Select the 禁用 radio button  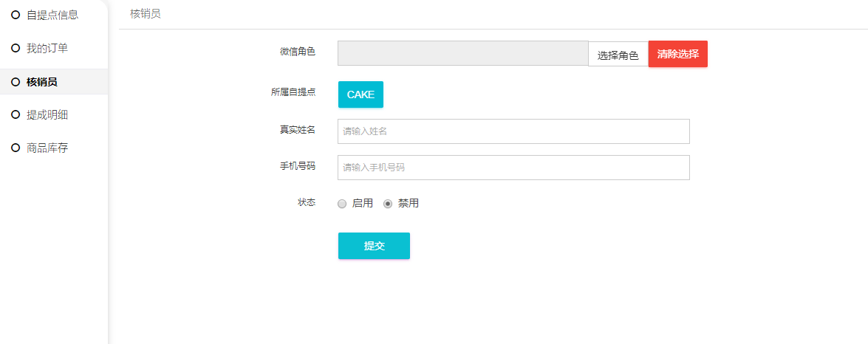pyautogui.click(x=388, y=204)
